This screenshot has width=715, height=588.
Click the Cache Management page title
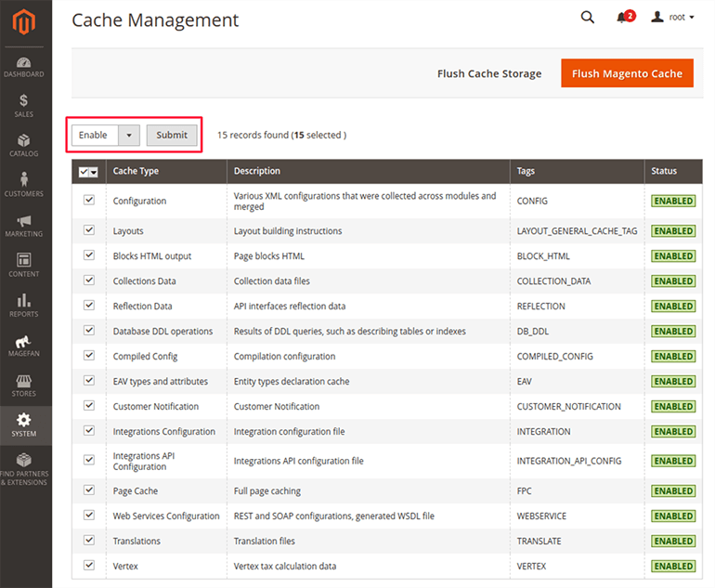tap(155, 20)
